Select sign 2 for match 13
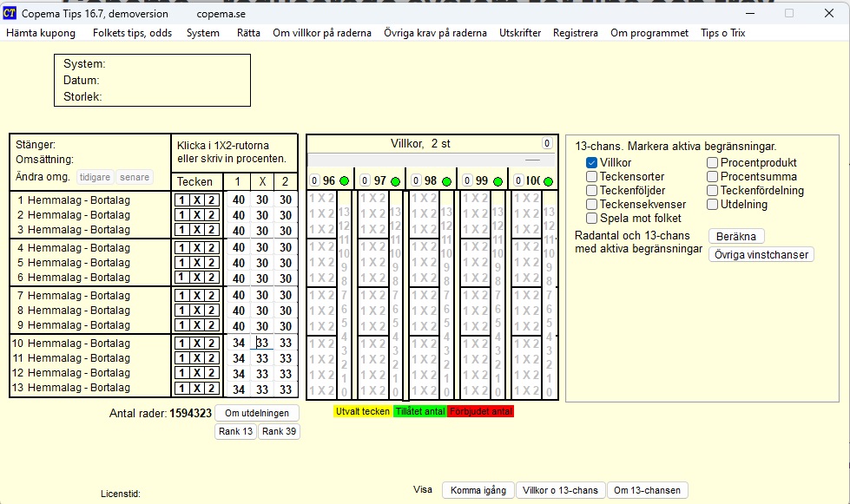Viewport: 850px width, 504px height. tap(211, 389)
